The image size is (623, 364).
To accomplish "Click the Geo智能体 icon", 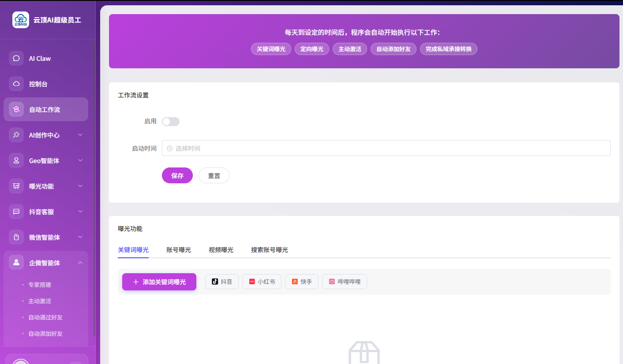I will 16,160.
